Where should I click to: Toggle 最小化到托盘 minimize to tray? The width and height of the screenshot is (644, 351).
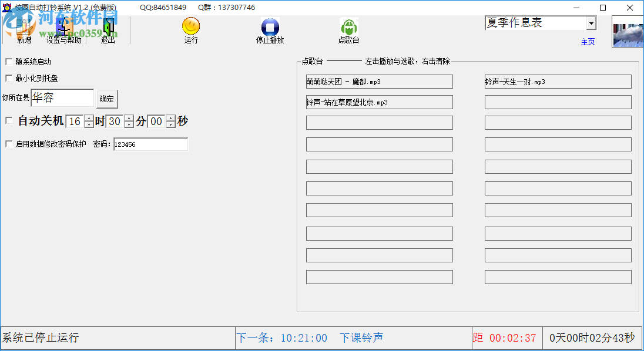pos(8,77)
